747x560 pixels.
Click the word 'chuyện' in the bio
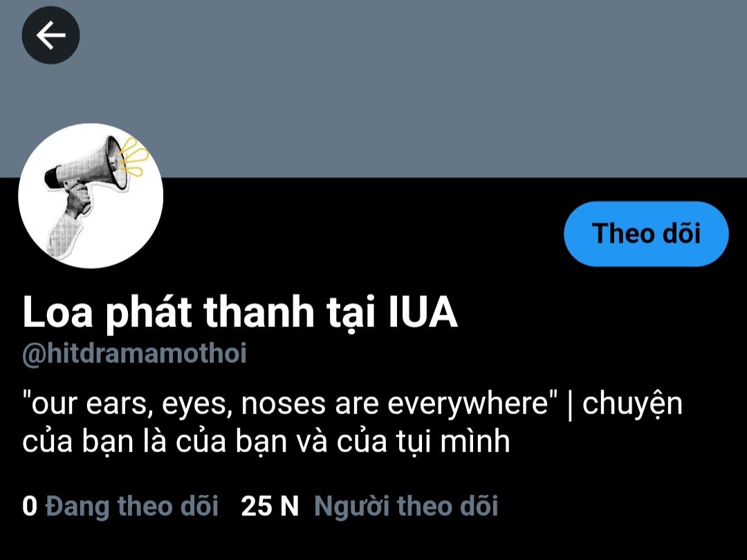click(632, 404)
